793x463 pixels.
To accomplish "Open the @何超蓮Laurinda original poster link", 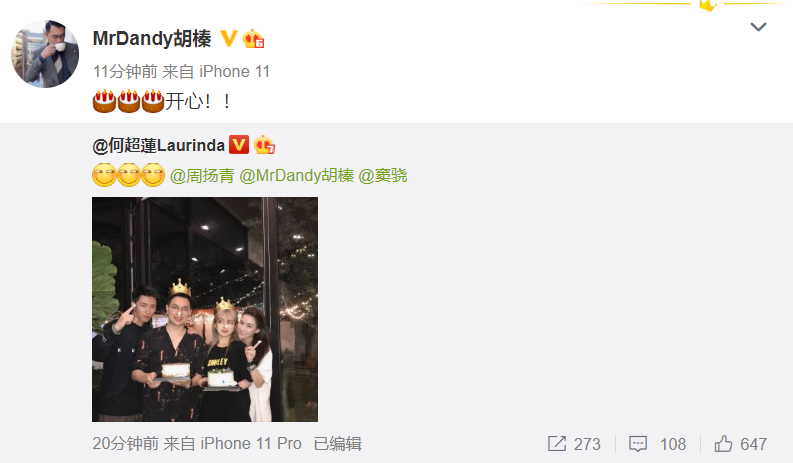I will (x=158, y=146).
